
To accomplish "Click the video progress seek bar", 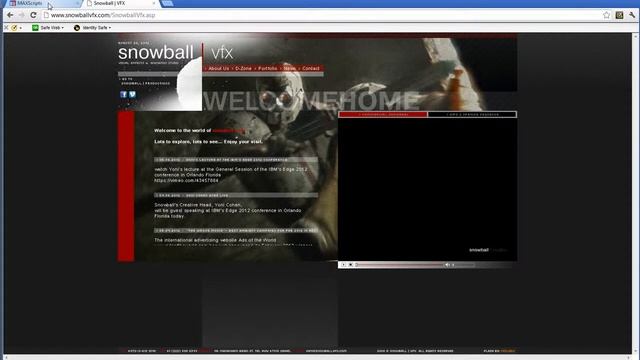I will tap(399, 265).
